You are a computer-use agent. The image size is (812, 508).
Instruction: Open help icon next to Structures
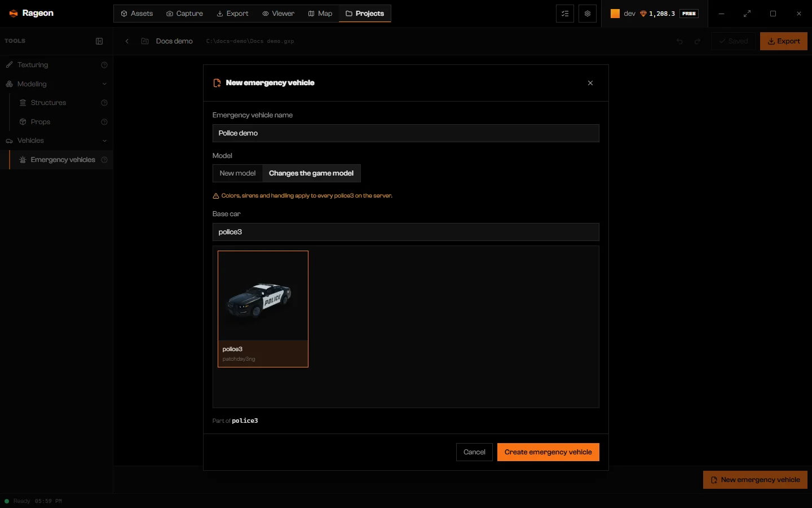[x=104, y=103]
